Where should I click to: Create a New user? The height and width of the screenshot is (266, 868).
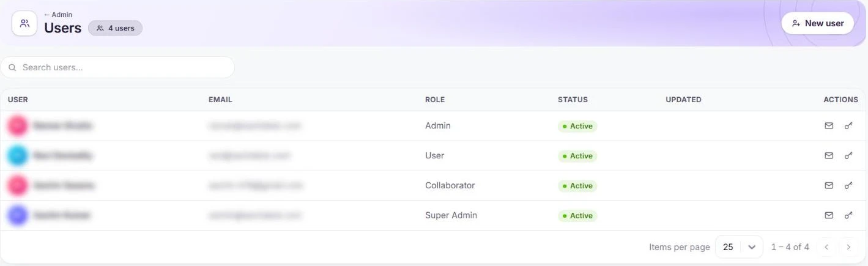point(817,23)
